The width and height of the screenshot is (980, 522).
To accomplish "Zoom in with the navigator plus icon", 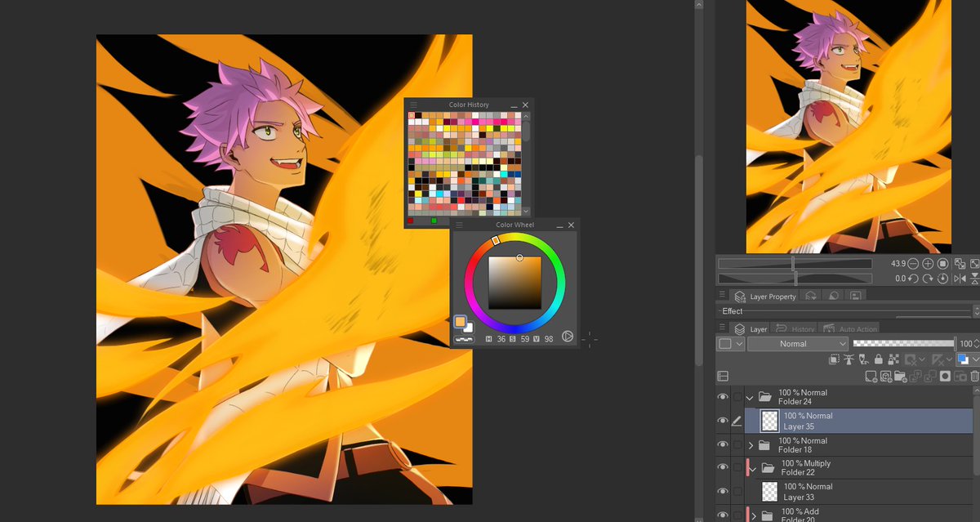I will pyautogui.click(x=928, y=264).
